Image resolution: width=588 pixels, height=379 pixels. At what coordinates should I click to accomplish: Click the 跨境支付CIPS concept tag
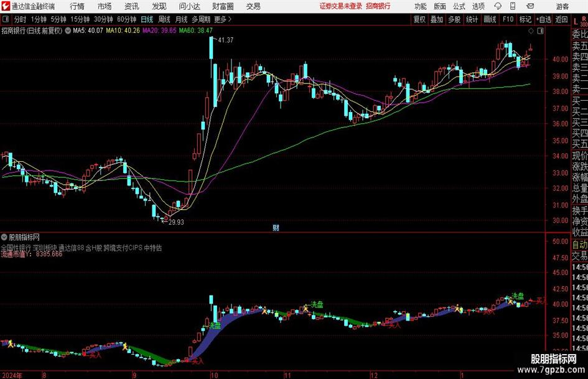coord(123,248)
